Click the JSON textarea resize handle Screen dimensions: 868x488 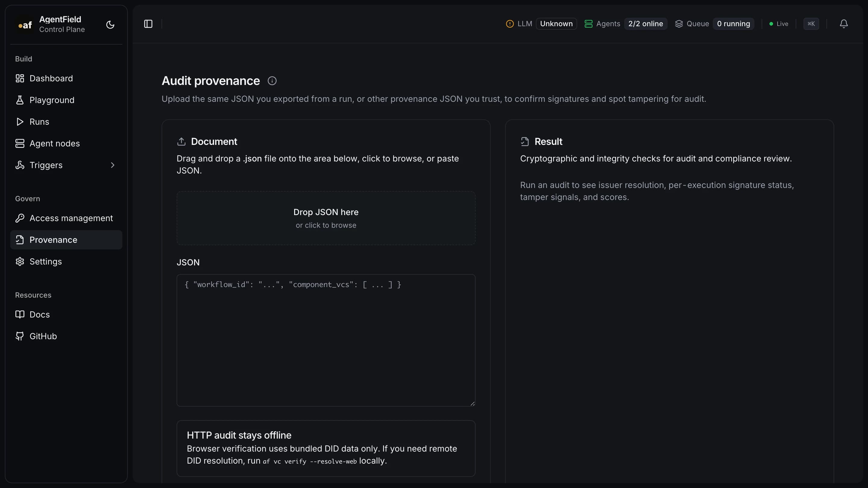pyautogui.click(x=472, y=403)
